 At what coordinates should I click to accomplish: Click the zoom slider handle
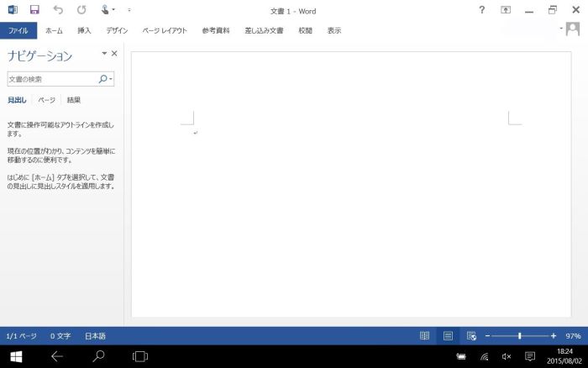[519, 335]
